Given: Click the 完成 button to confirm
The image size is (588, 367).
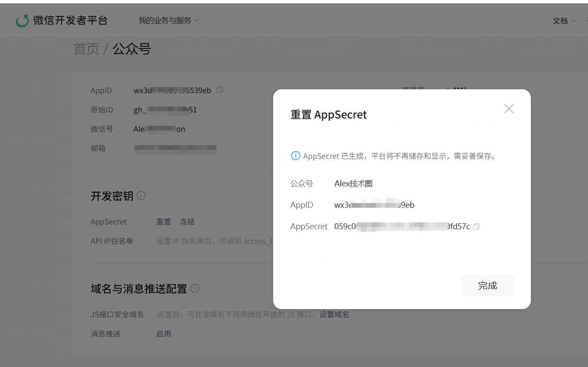Looking at the screenshot, I should 487,285.
